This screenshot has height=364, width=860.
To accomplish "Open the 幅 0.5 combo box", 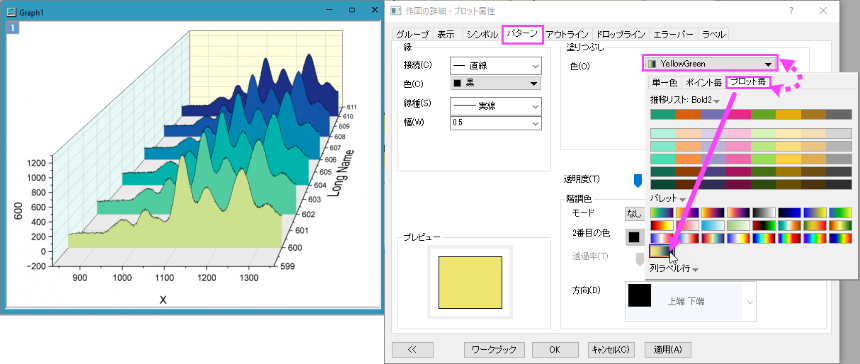I will click(495, 123).
